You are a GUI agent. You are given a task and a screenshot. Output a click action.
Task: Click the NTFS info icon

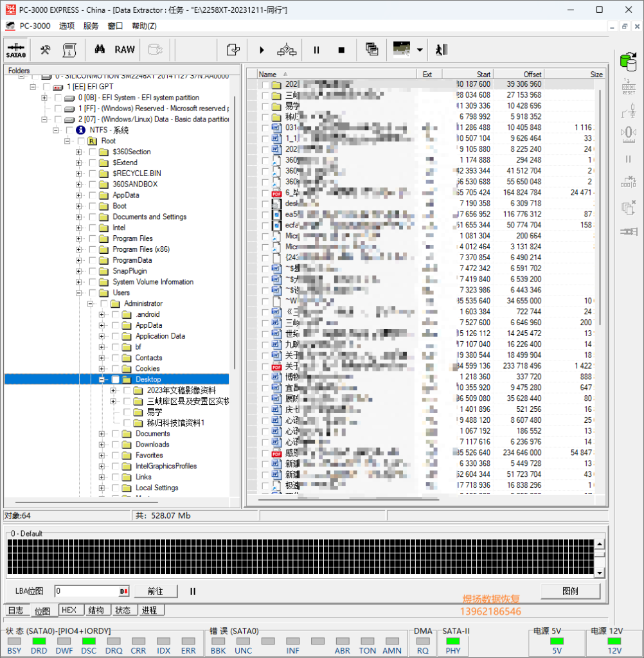[x=80, y=130]
